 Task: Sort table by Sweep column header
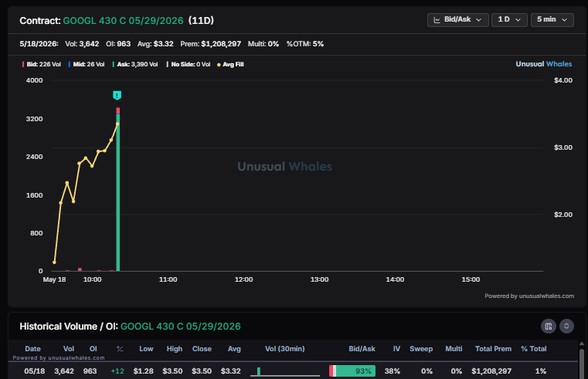[421, 349]
